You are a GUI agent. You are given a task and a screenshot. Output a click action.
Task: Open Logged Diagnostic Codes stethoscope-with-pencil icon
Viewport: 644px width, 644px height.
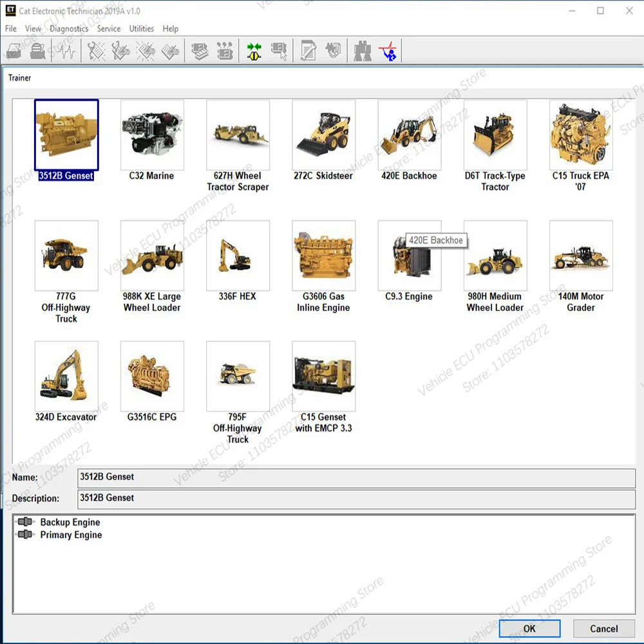coord(121,52)
